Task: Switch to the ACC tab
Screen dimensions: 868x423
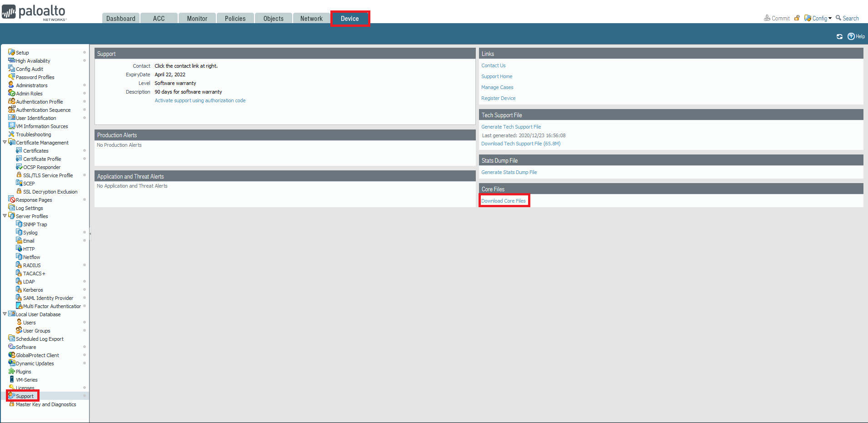Action: click(159, 18)
